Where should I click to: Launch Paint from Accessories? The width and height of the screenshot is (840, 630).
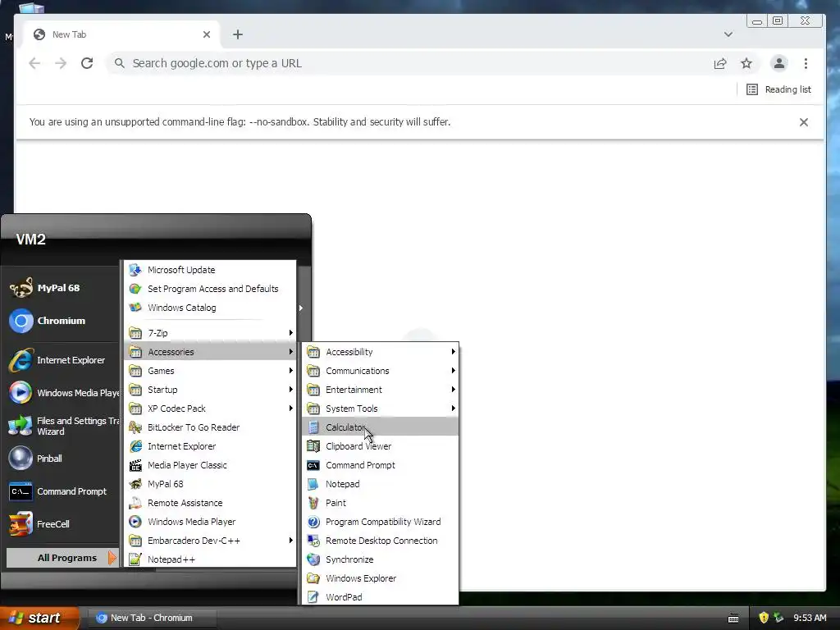[x=380, y=503]
